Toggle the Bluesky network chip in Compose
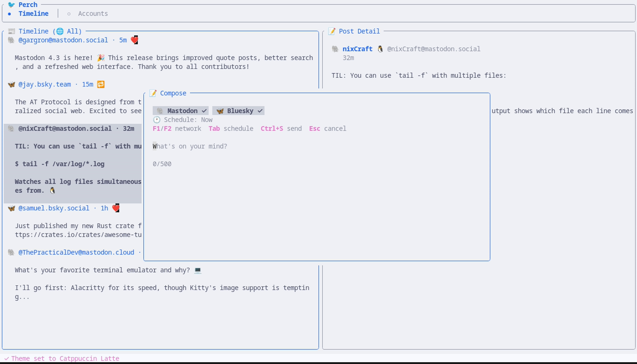This screenshot has height=364, width=637. pos(238,111)
